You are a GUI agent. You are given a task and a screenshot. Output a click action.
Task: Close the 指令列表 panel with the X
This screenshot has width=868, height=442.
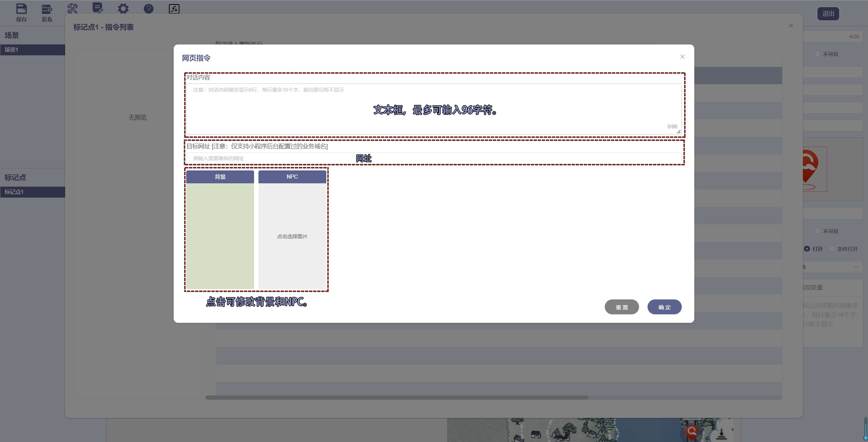point(791,26)
